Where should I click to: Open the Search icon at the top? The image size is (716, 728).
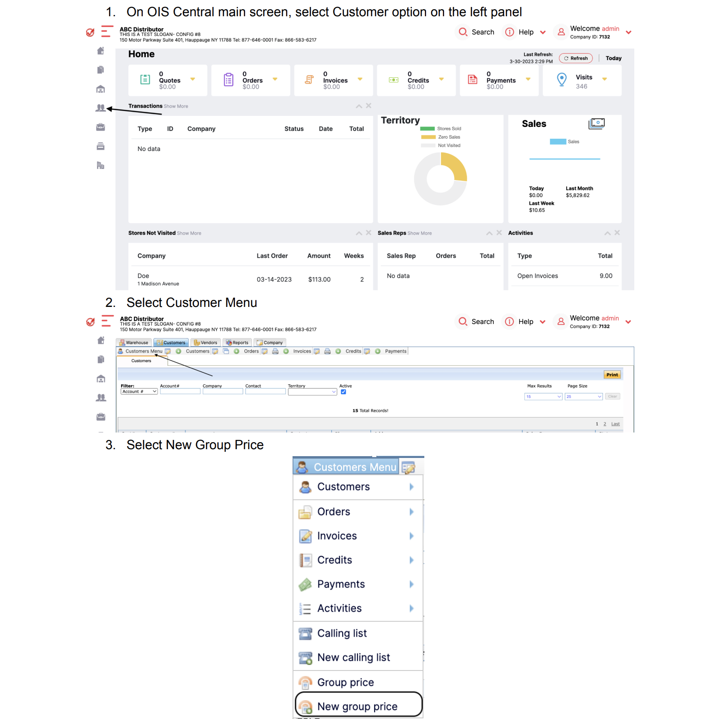click(x=463, y=32)
